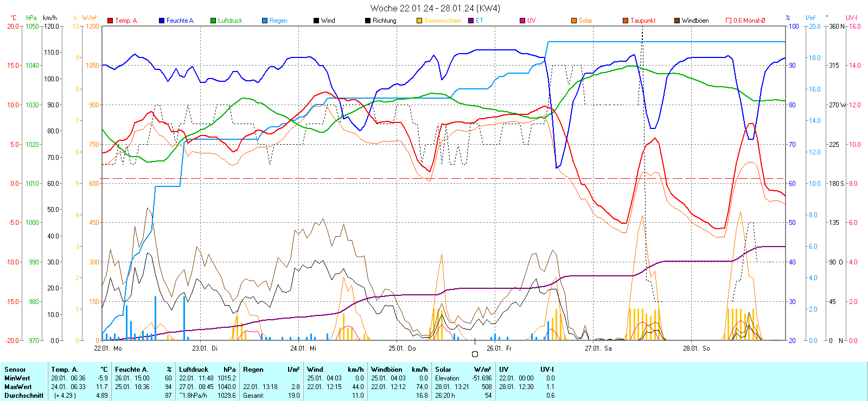Click the solar elevation value '-51.696'
The height and width of the screenshot is (401, 868).
(482, 378)
